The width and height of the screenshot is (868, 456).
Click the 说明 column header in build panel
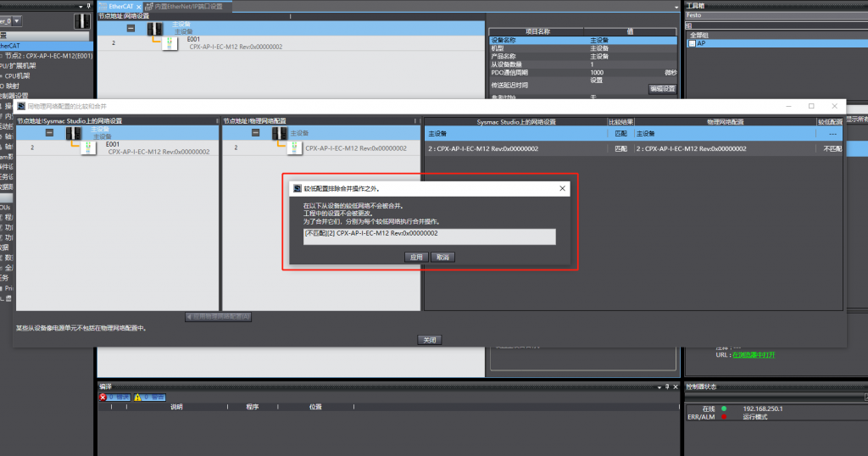tap(176, 407)
